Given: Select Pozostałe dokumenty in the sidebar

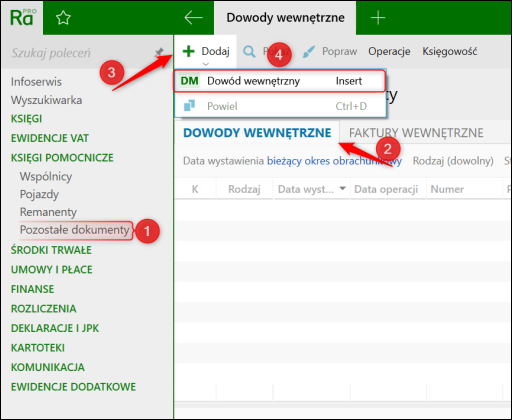Looking at the screenshot, I should point(75,230).
